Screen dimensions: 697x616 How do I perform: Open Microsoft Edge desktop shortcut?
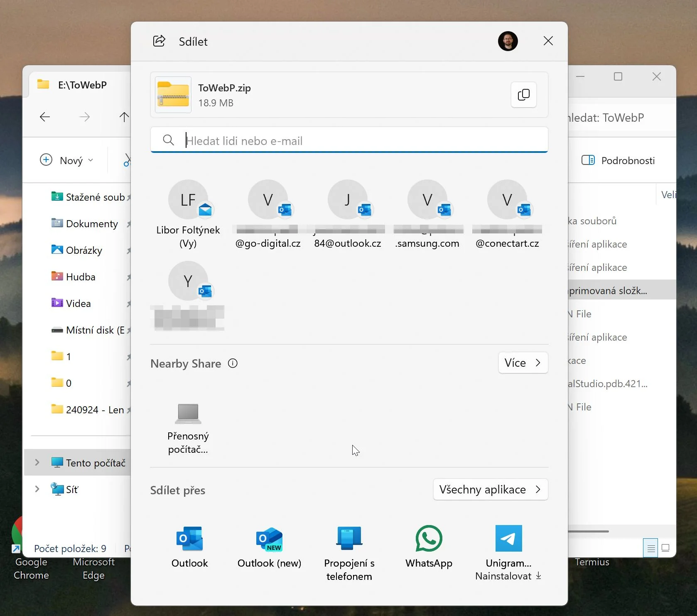coord(93,568)
